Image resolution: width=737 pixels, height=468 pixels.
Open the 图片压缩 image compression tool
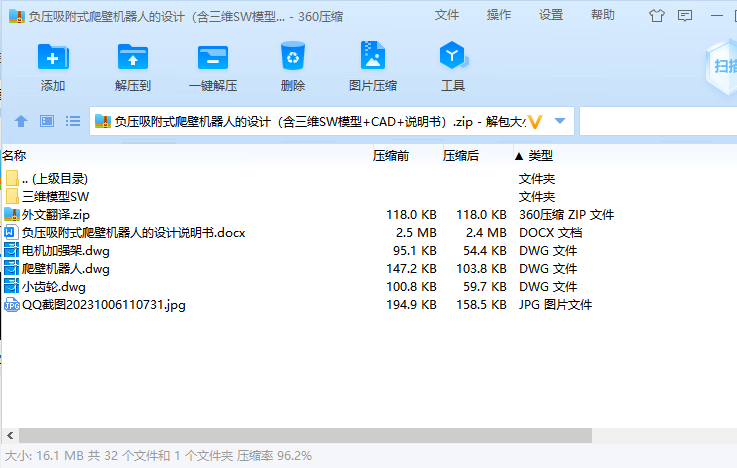pyautogui.click(x=373, y=55)
